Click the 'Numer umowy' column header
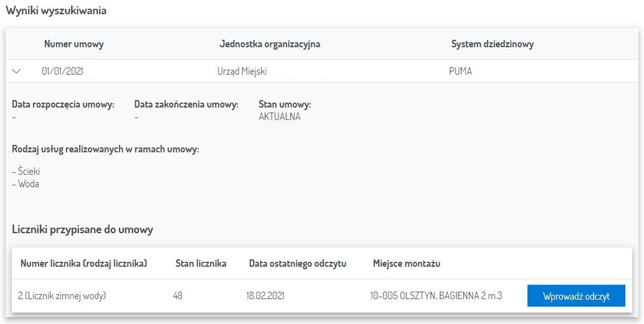 click(x=73, y=44)
